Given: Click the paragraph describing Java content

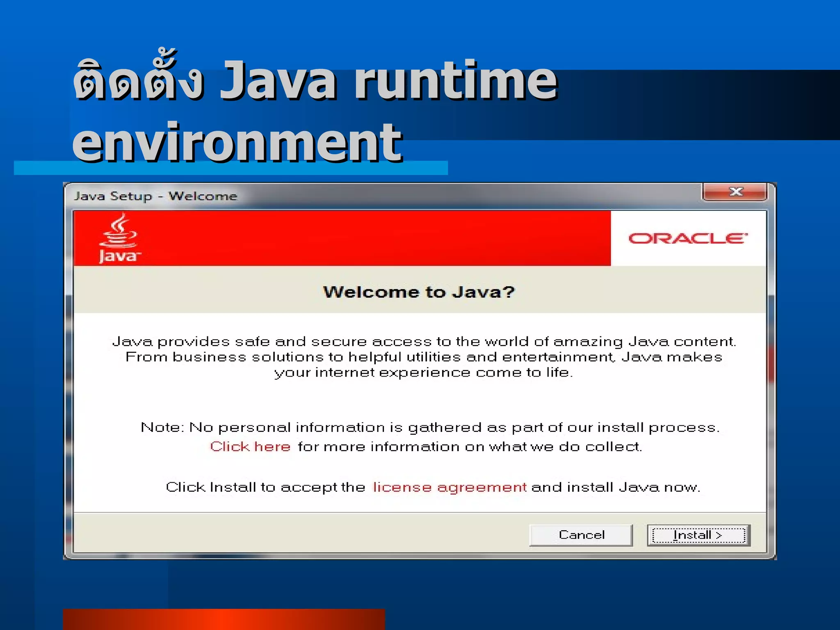Looking at the screenshot, I should 424,357.
